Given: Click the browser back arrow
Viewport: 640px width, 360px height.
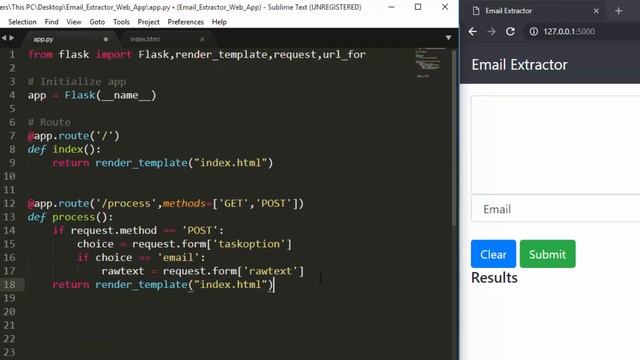Looking at the screenshot, I should (473, 31).
